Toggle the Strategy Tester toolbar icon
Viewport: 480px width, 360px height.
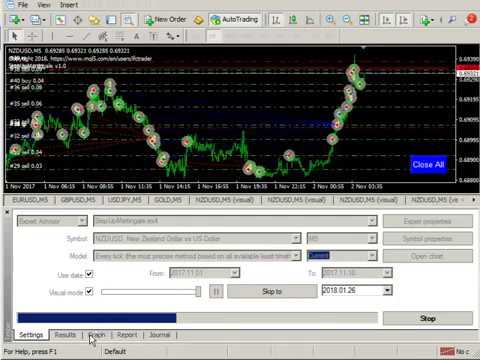click(128, 20)
